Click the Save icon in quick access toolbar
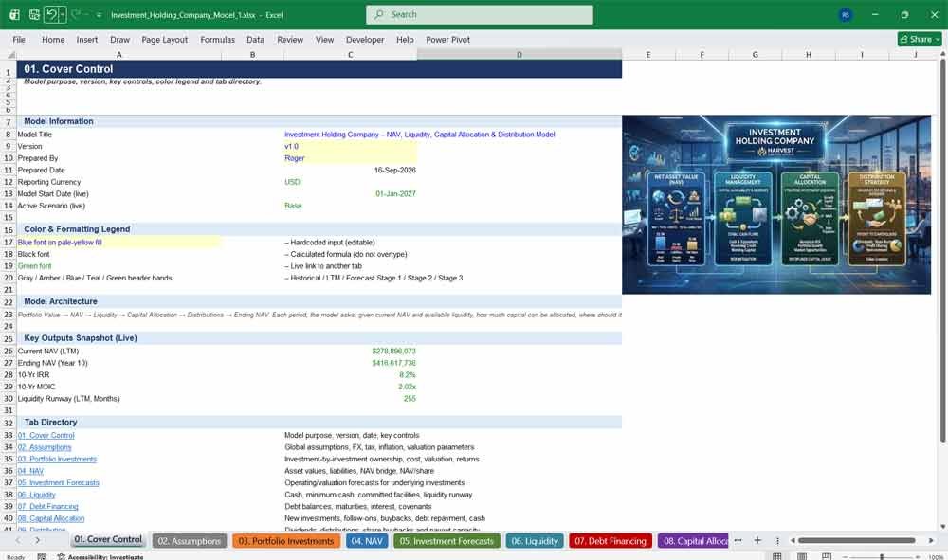The height and width of the screenshot is (560, 948). 34,14
